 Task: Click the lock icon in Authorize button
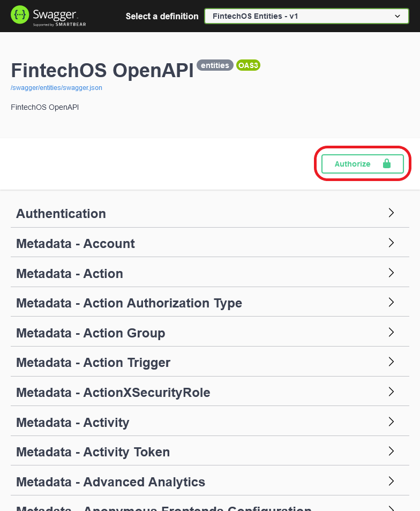point(387,164)
